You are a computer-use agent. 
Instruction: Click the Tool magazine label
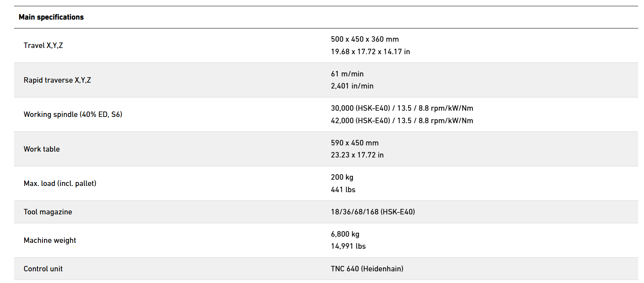pyautogui.click(x=48, y=212)
